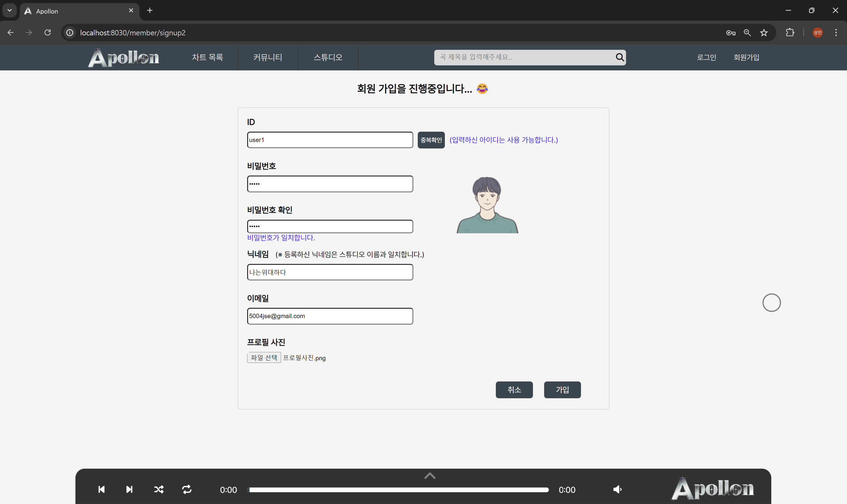Open Chrome's three-dot menu

tap(836, 33)
